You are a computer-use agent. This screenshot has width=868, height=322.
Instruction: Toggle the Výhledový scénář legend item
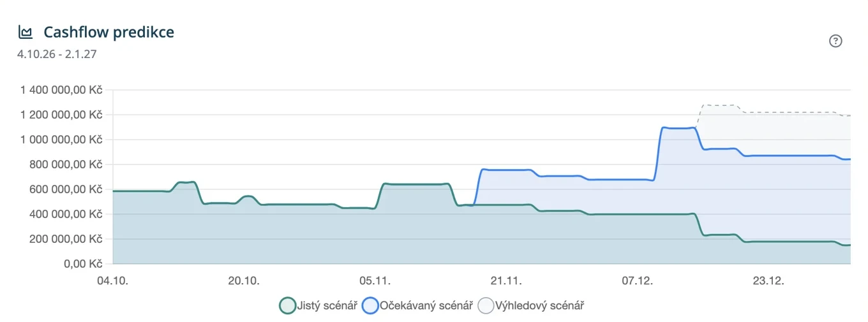531,305
